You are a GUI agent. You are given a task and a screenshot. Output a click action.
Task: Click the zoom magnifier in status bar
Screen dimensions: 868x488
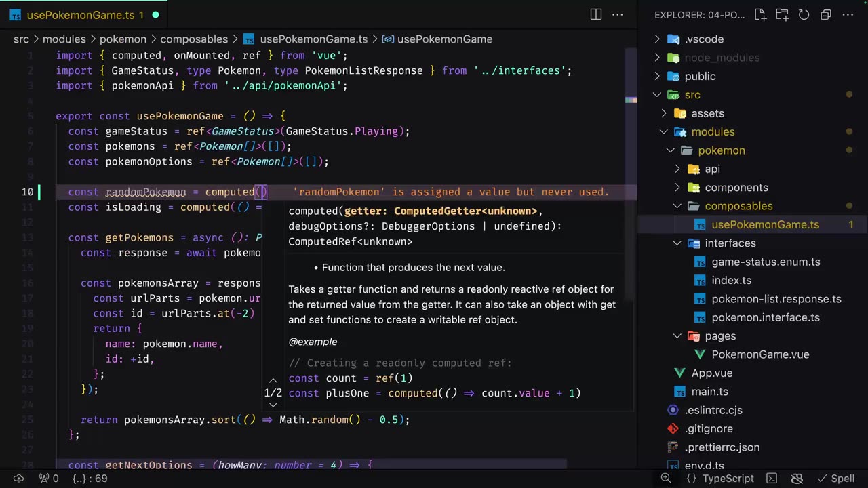[x=665, y=479]
